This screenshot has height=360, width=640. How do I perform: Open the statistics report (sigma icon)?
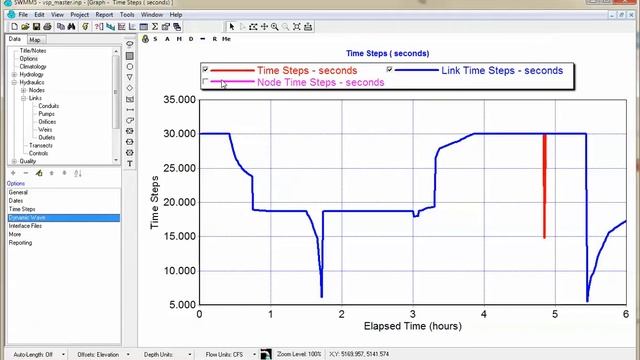155,27
